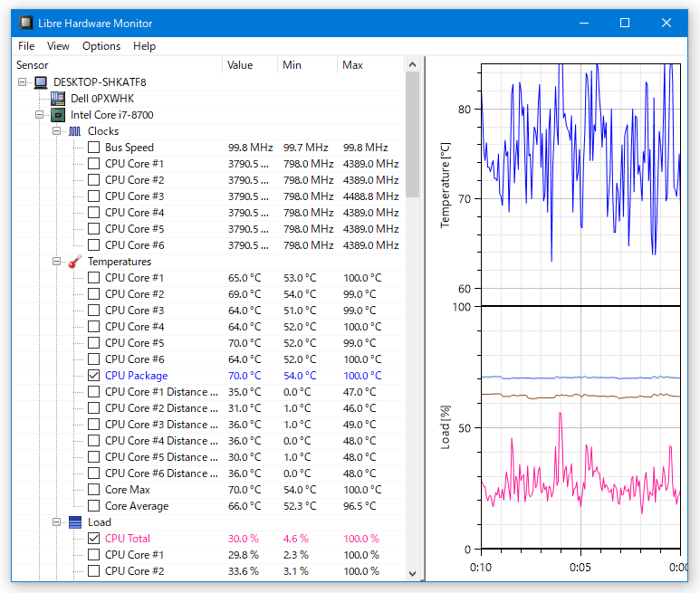Collapse the Clocks group
The width and height of the screenshot is (700, 593).
[x=57, y=131]
